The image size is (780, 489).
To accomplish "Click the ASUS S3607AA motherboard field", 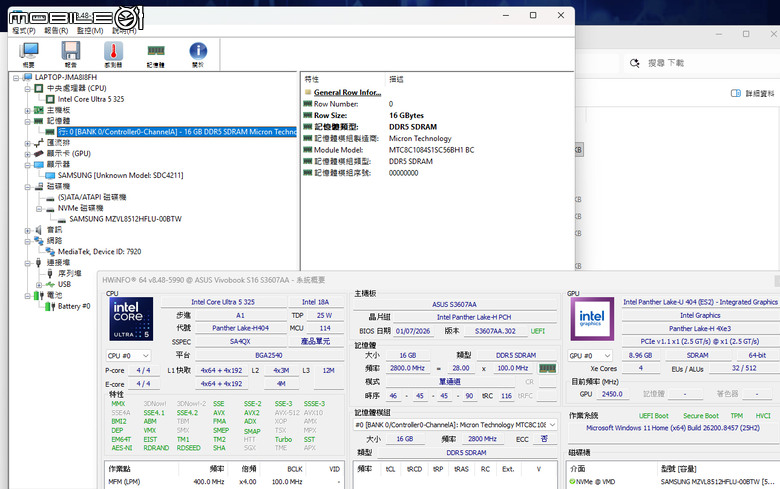I will pyautogui.click(x=454, y=304).
